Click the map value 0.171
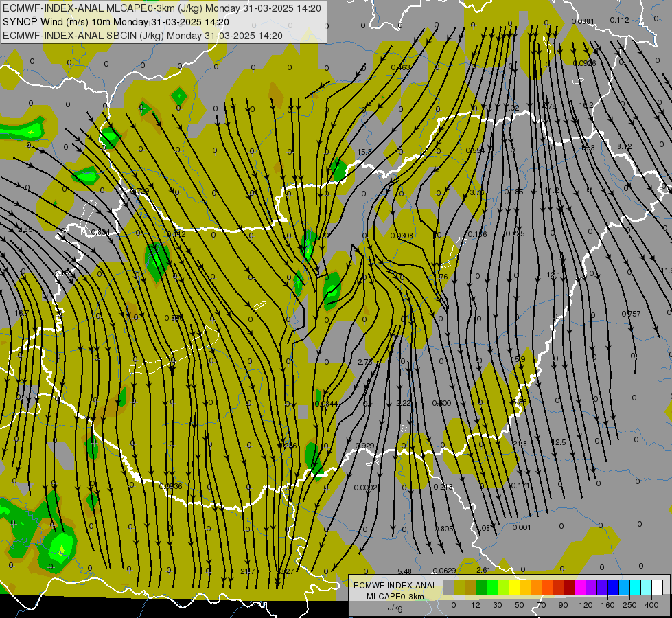672x618 pixels. coord(520,485)
